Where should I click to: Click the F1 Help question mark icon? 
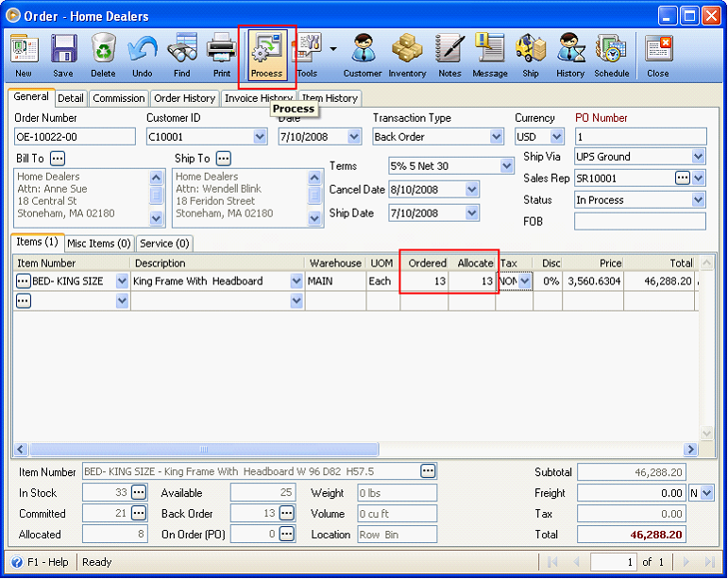[x=17, y=562]
